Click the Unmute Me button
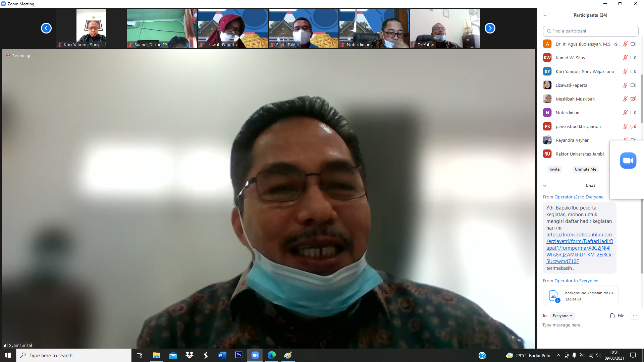This screenshot has height=362, width=644. coord(585,169)
